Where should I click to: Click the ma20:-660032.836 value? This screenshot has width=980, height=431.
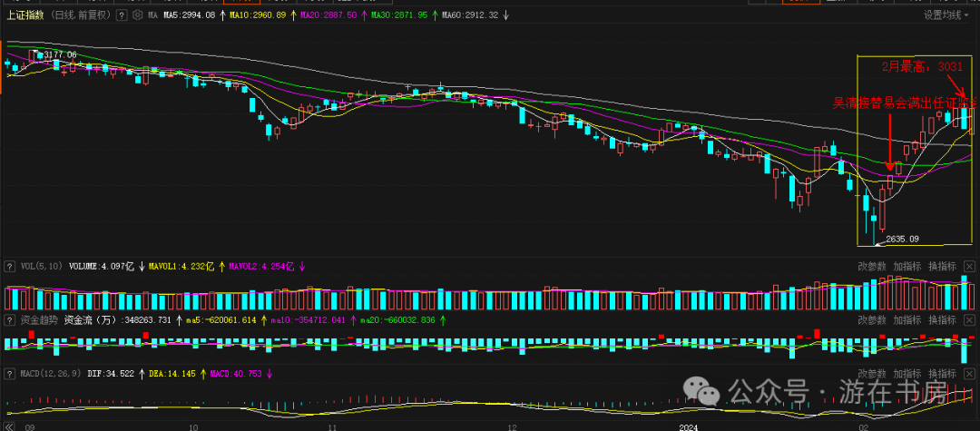[x=397, y=319]
